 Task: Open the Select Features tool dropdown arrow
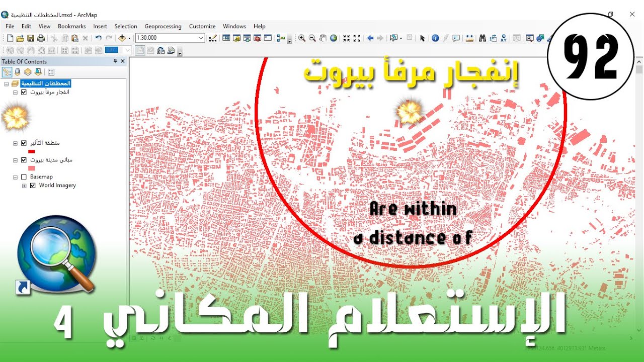click(x=401, y=38)
